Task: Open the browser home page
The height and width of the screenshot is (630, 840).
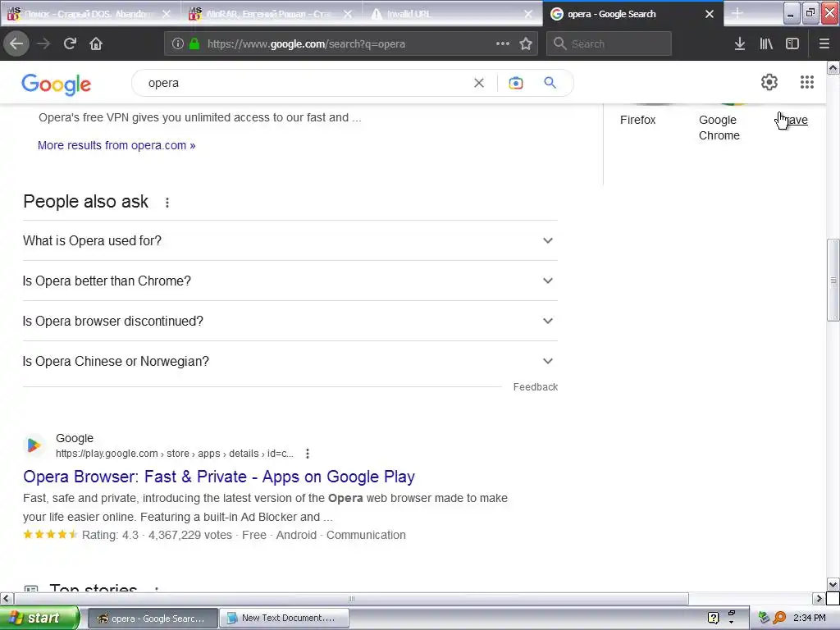Action: coord(96,43)
